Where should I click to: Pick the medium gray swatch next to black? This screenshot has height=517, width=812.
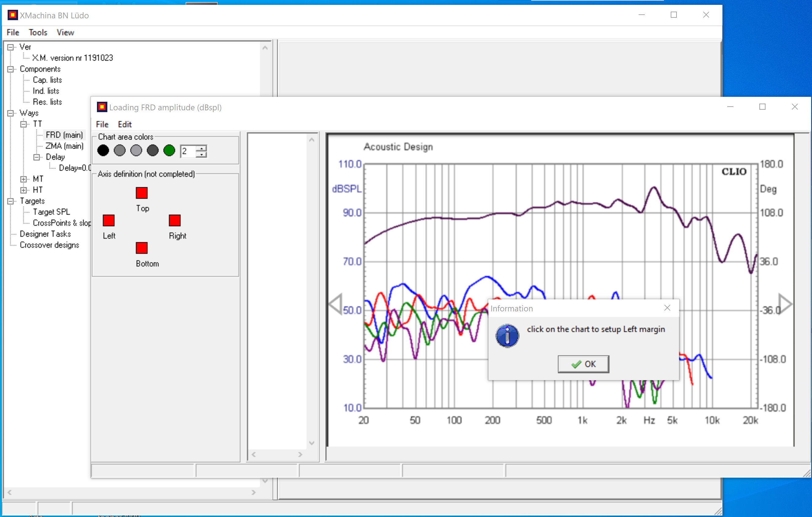click(x=120, y=150)
